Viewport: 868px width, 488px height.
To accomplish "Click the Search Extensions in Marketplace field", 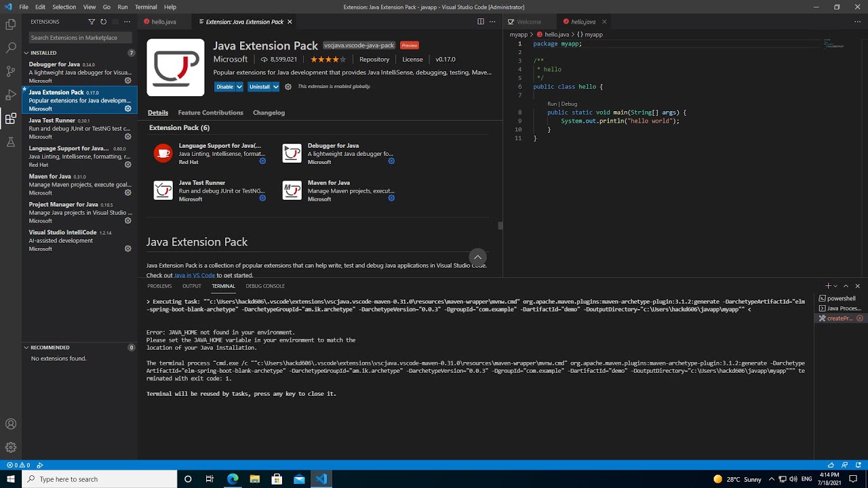I will point(80,38).
